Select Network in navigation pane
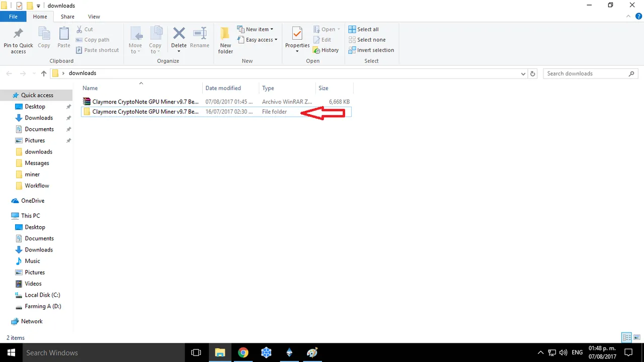 coord(32,321)
